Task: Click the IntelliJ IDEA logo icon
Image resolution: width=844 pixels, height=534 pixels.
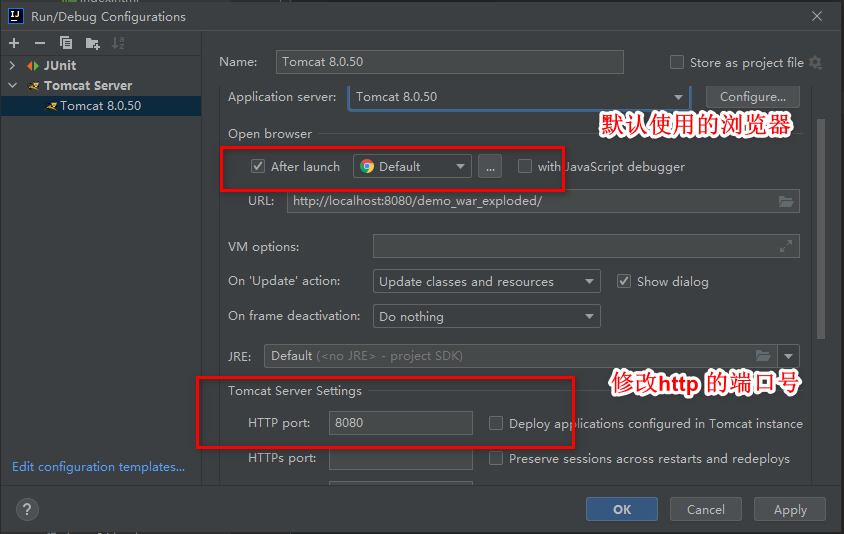Action: point(16,16)
